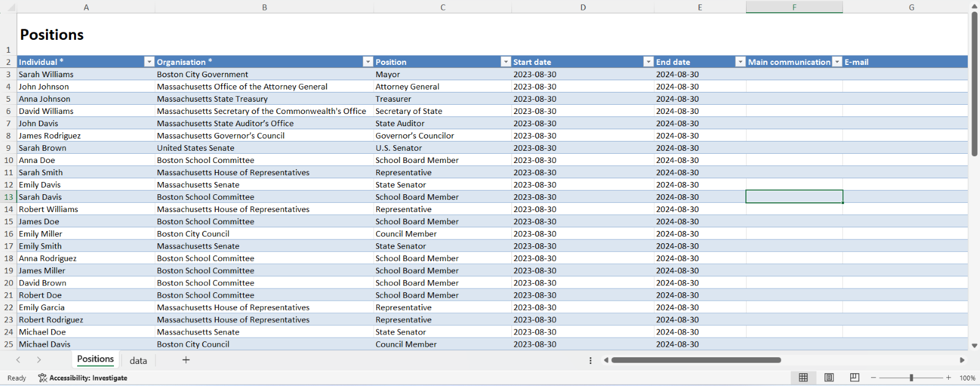980x386 pixels.
Task: Select column E header
Action: point(700,7)
